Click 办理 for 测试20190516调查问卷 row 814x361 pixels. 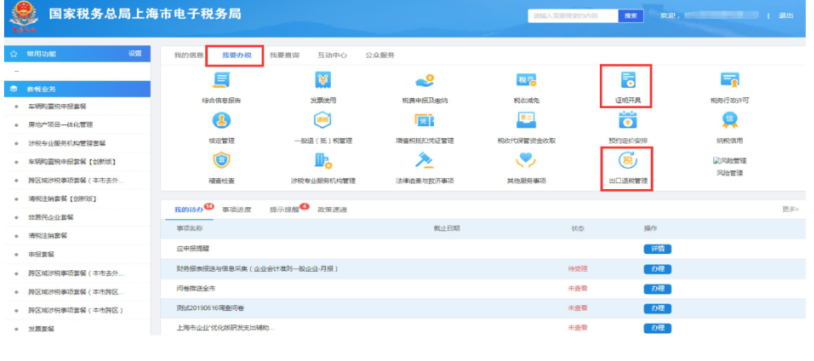657,309
